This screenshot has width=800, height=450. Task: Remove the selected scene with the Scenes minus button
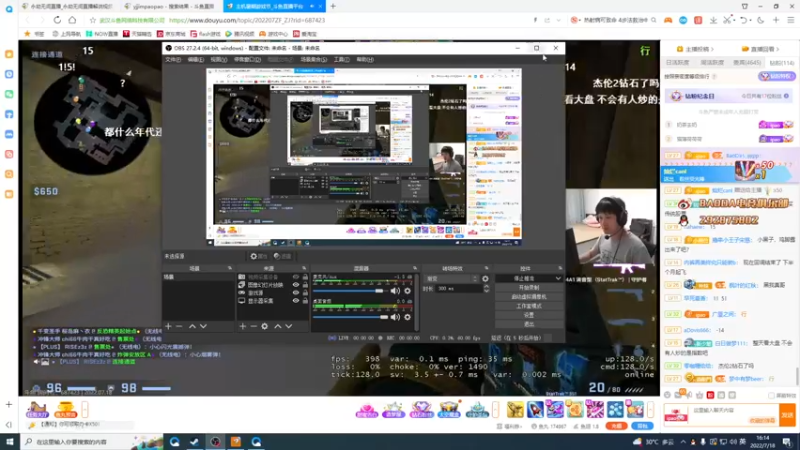179,326
